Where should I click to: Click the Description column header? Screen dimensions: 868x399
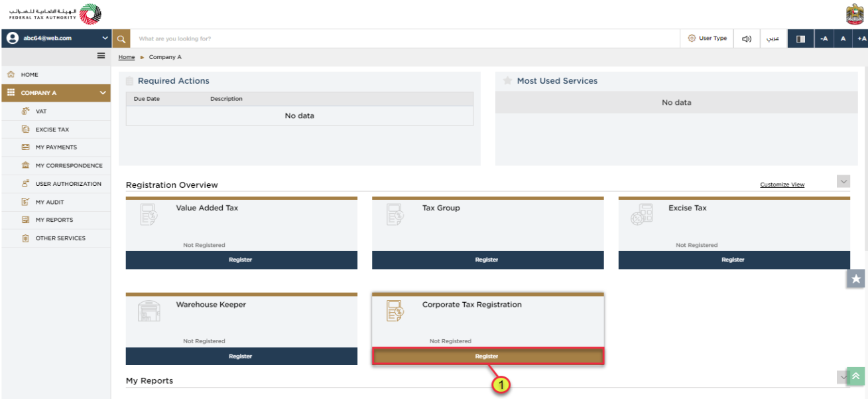[x=226, y=99]
